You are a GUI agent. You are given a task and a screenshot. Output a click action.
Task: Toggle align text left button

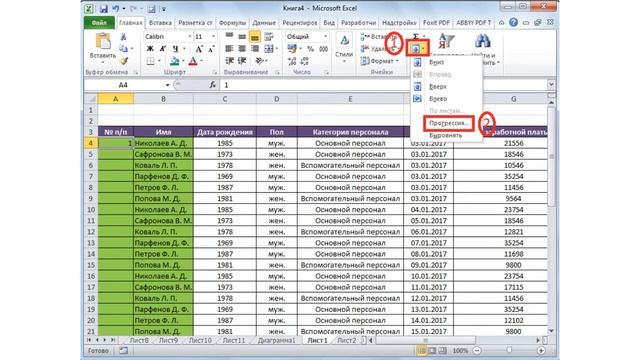(229, 49)
